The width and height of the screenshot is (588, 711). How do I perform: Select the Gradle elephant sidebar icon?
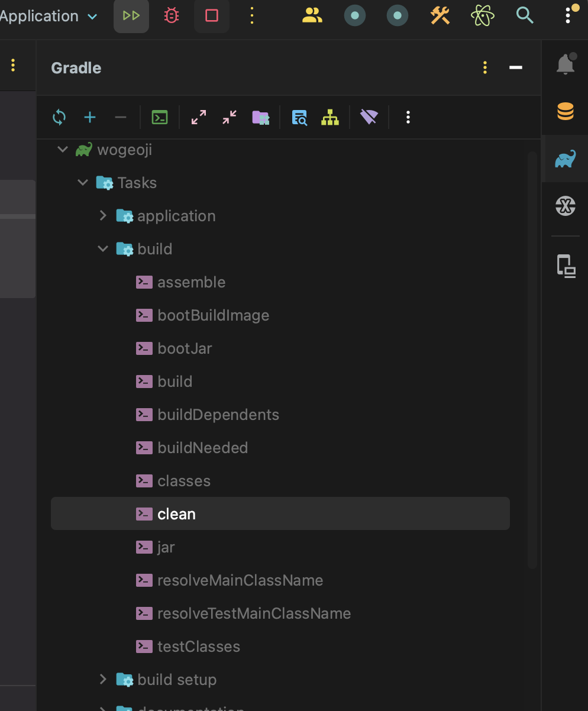pos(566,159)
